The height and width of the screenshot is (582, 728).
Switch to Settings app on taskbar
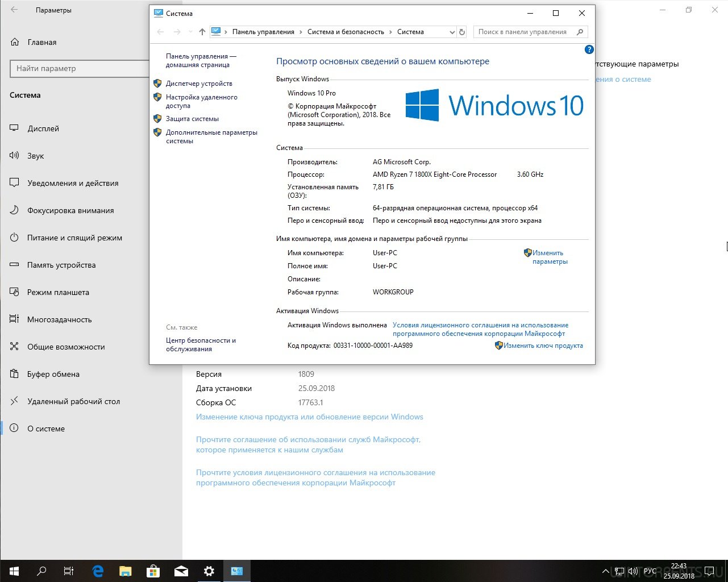point(209,571)
